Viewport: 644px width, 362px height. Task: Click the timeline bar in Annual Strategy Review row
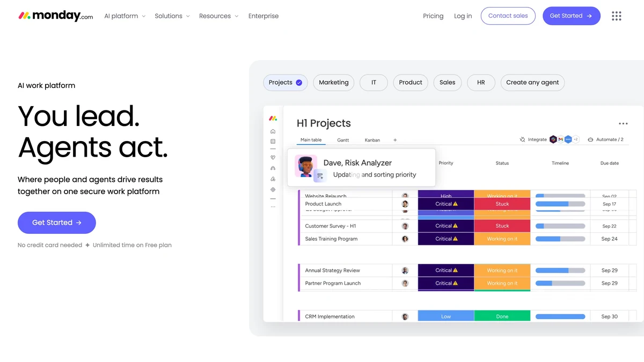tap(560, 270)
